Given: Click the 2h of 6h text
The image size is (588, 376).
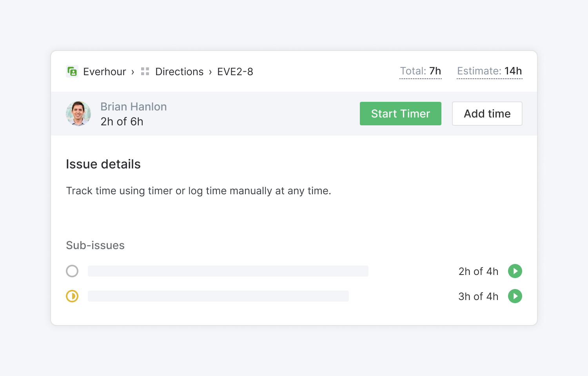Looking at the screenshot, I should (x=122, y=121).
